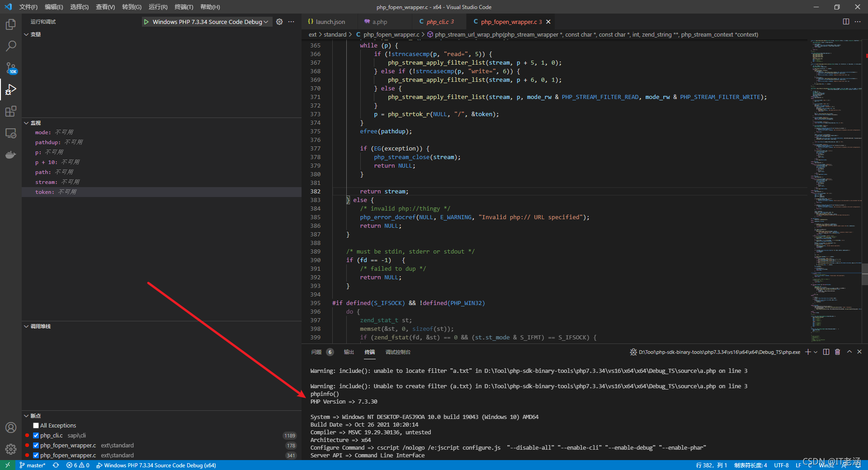Start debugging with the green play button
Image resolution: width=868 pixels, height=470 pixels.
pyautogui.click(x=146, y=22)
